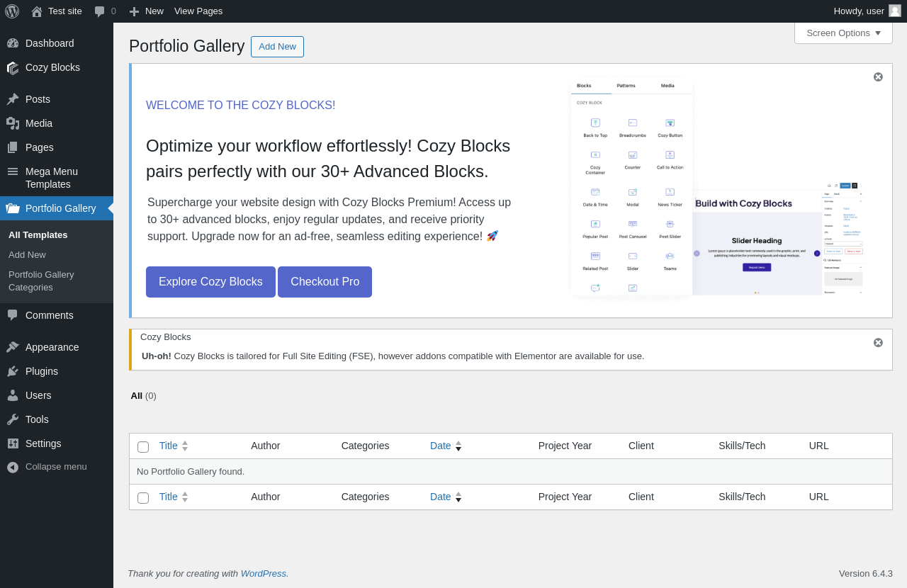
Task: Go to Posts in sidebar
Action: pos(57,99)
